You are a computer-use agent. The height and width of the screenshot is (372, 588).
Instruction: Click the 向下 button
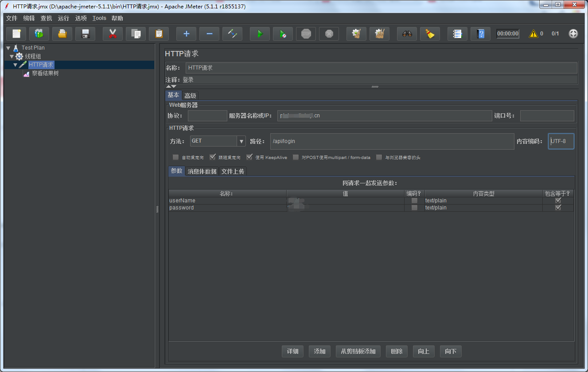(451, 351)
